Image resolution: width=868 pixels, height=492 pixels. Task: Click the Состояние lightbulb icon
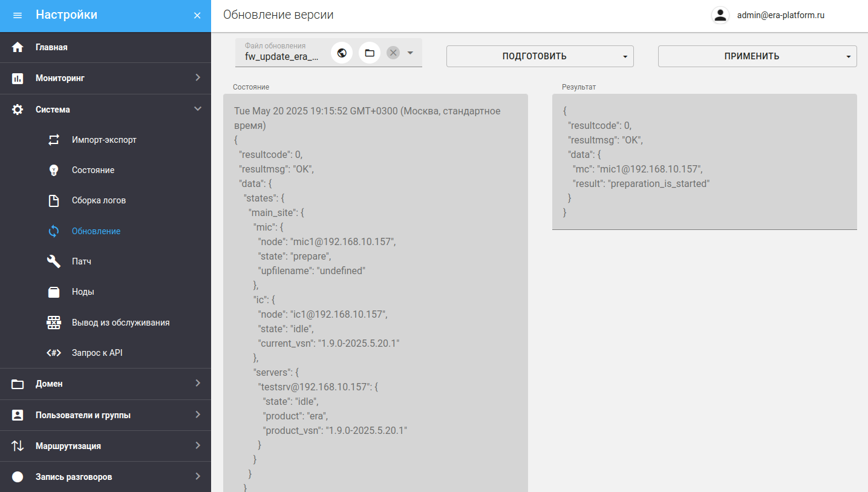coord(54,170)
